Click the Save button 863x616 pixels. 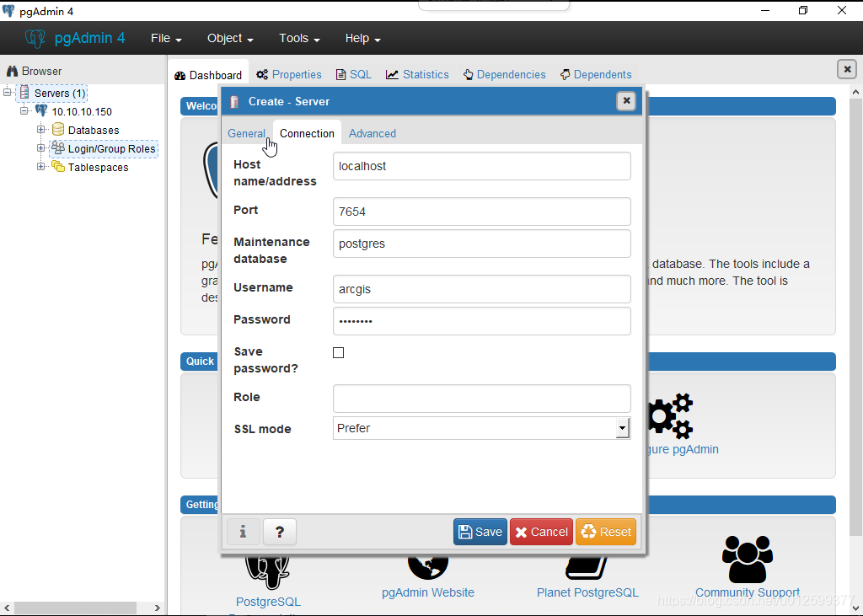(480, 532)
